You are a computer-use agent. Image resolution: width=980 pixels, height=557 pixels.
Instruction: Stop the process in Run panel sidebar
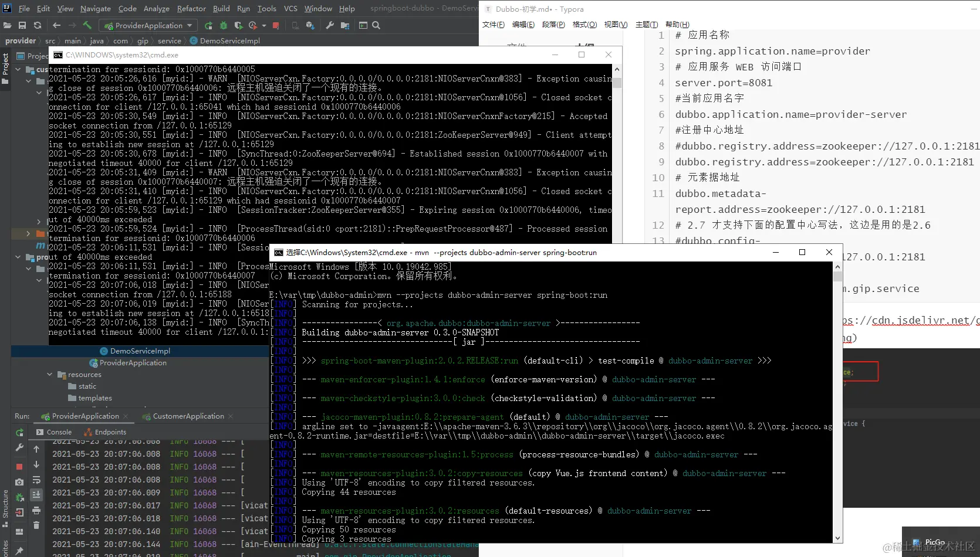pos(19,467)
